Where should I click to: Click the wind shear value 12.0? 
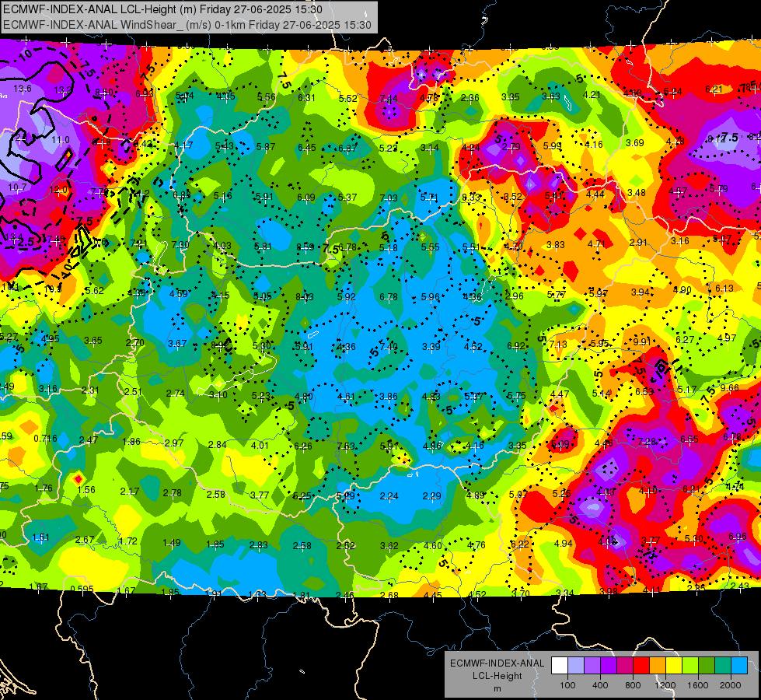point(59,190)
